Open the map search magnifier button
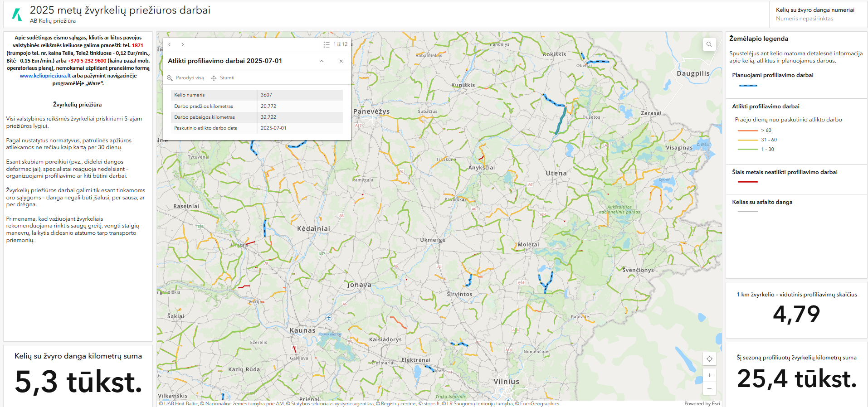This screenshot has height=407, width=868. pyautogui.click(x=709, y=44)
